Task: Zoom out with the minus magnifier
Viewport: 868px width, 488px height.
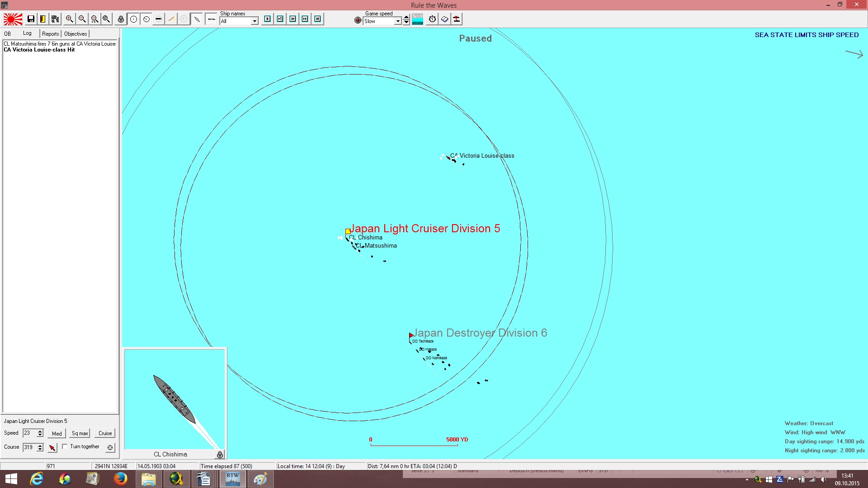Action: pos(82,19)
